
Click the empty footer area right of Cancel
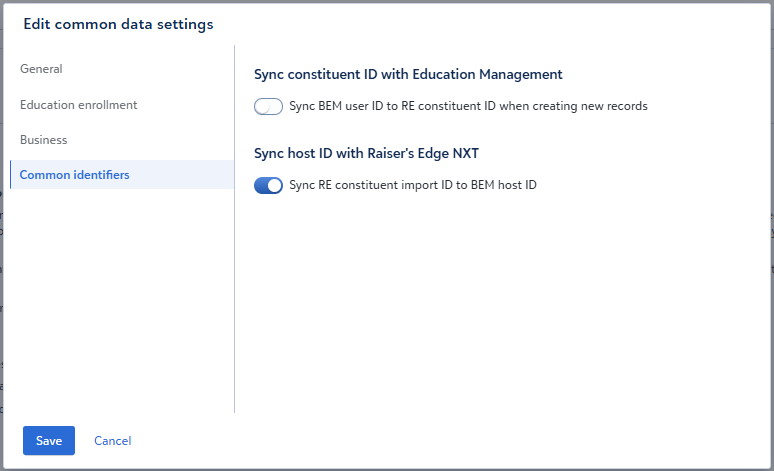450,441
